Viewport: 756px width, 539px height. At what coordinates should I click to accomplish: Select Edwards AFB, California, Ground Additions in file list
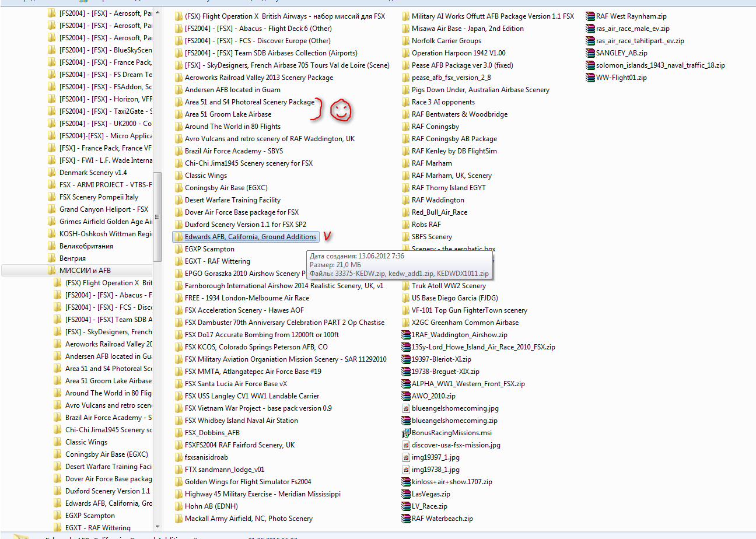coord(250,237)
